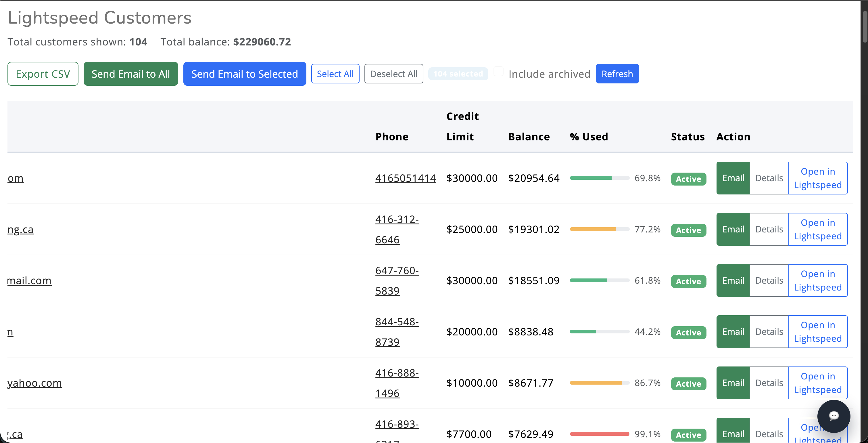Viewport: 868px width, 443px height.
Task: View Details for the $19301.02 balance row
Action: pyautogui.click(x=769, y=229)
